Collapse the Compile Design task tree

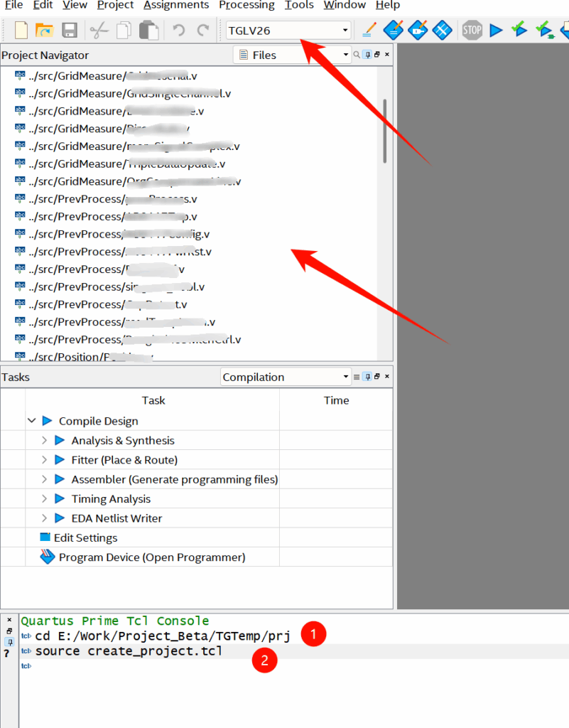tap(31, 421)
